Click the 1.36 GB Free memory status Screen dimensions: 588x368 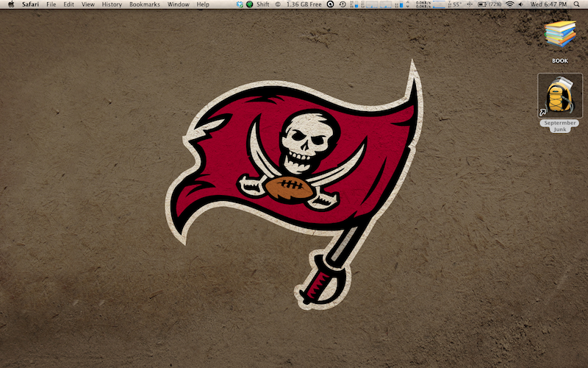pos(304,4)
